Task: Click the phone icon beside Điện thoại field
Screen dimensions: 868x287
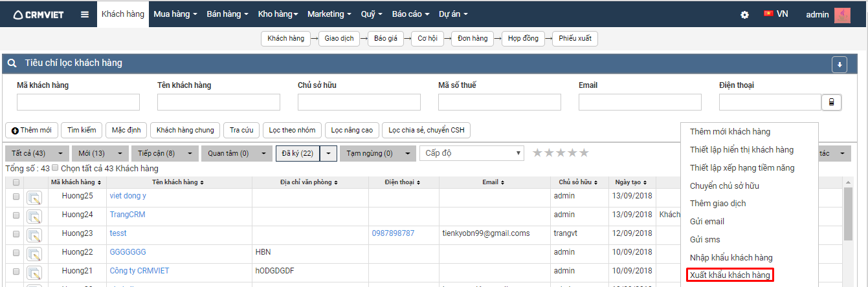Action: (x=831, y=102)
